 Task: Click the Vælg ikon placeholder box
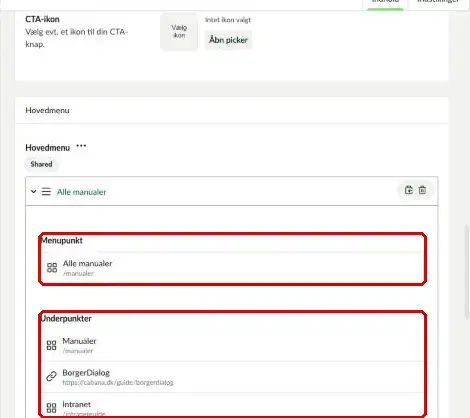tap(179, 32)
